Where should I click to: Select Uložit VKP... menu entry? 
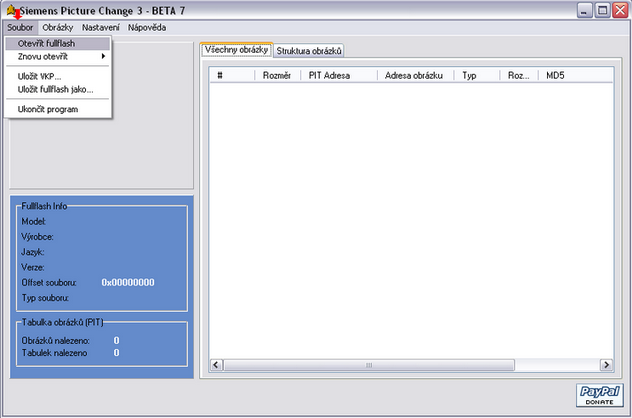point(58,76)
